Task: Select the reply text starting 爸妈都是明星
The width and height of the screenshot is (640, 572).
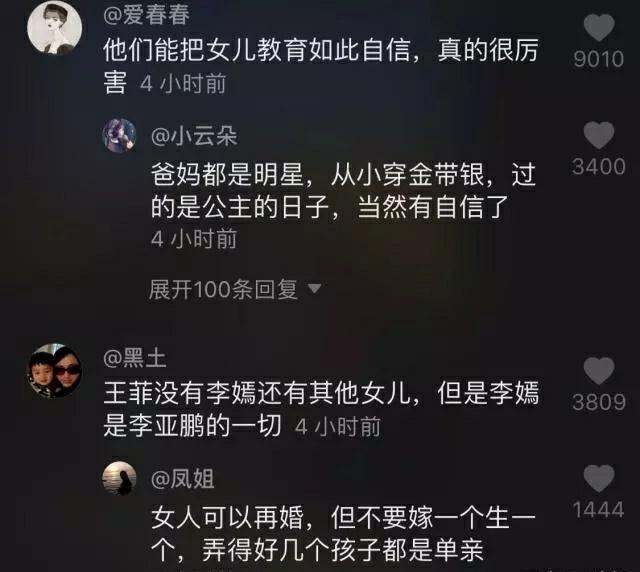Action: click(343, 191)
